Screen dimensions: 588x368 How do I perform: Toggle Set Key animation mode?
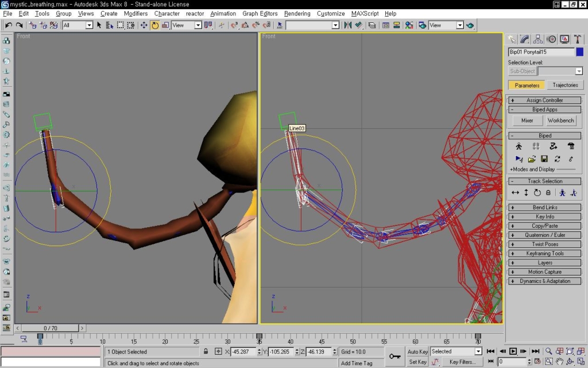click(417, 362)
